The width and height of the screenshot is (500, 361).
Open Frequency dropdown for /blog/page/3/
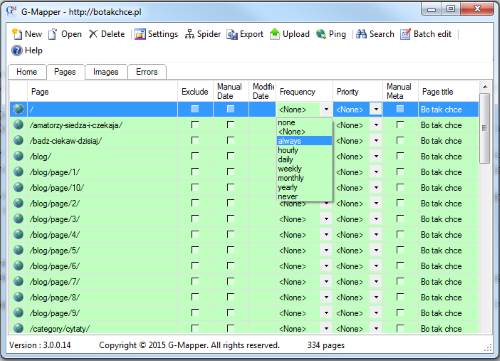[326, 219]
